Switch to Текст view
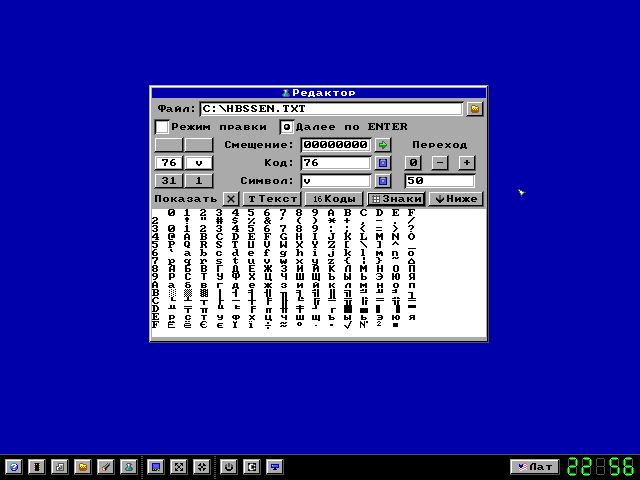The image size is (640, 480). [272, 199]
